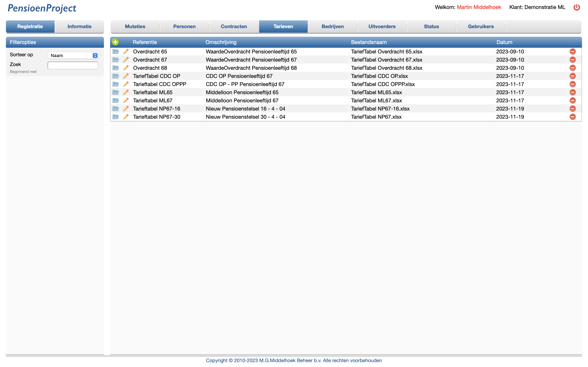588x367 pixels.
Task: Open the Contracten tab
Action: [x=234, y=27]
